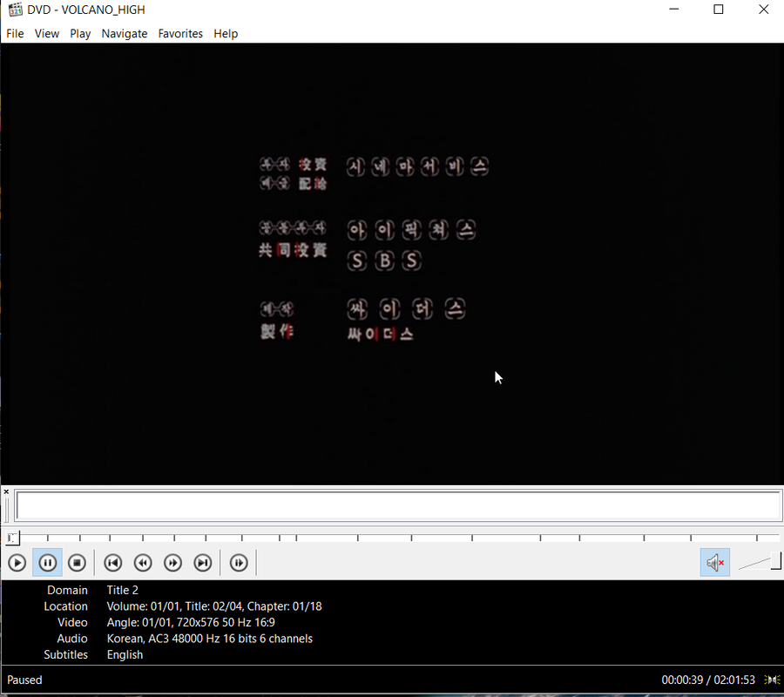Click inside the empty docked text panel

pyautogui.click(x=398, y=506)
